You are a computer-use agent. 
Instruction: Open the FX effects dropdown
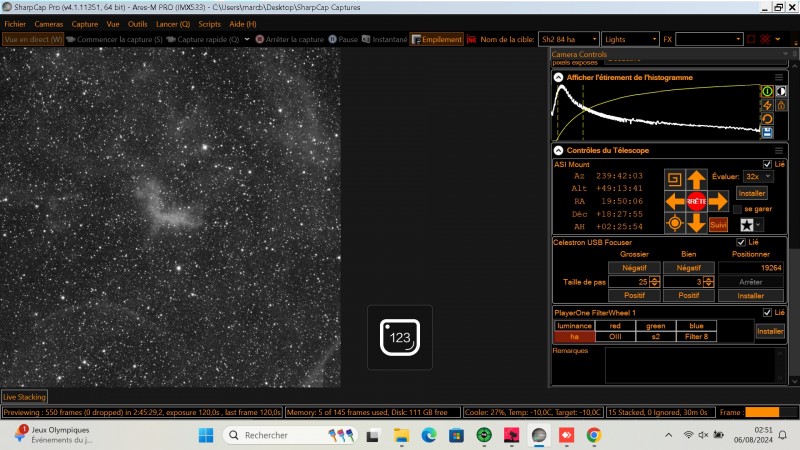[708, 39]
